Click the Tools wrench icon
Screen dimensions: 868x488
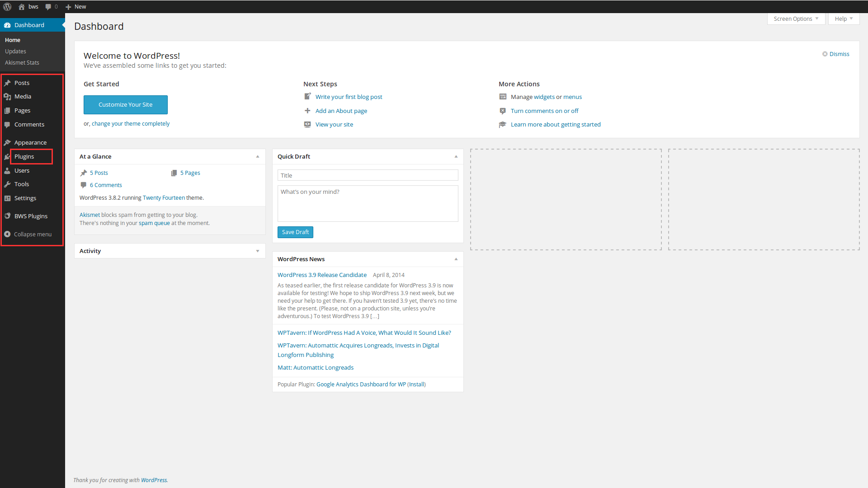click(8, 184)
